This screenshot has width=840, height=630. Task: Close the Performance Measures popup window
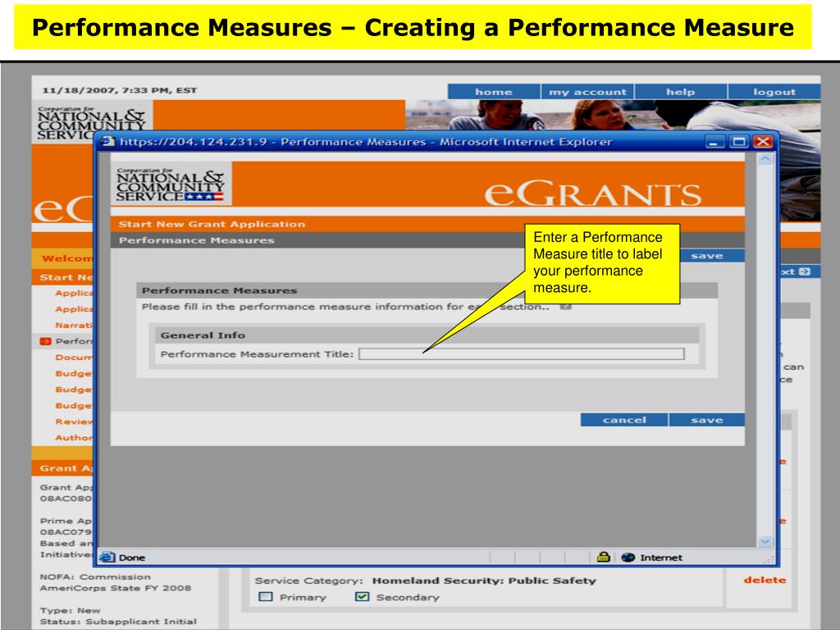coord(762,142)
